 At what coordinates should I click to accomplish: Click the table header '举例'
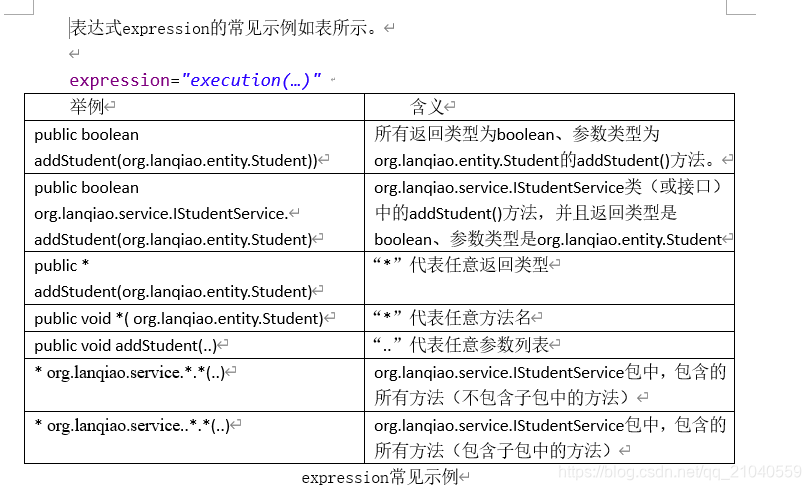click(86, 107)
